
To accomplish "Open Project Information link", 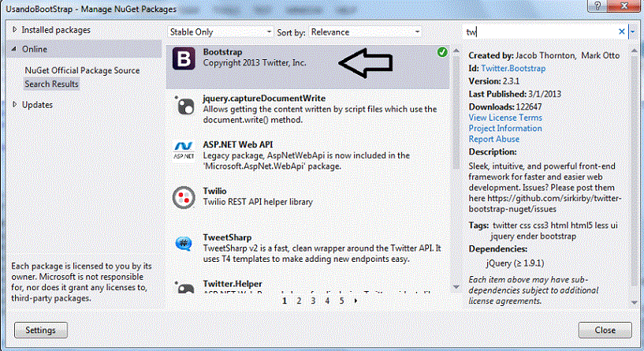I will [x=505, y=129].
